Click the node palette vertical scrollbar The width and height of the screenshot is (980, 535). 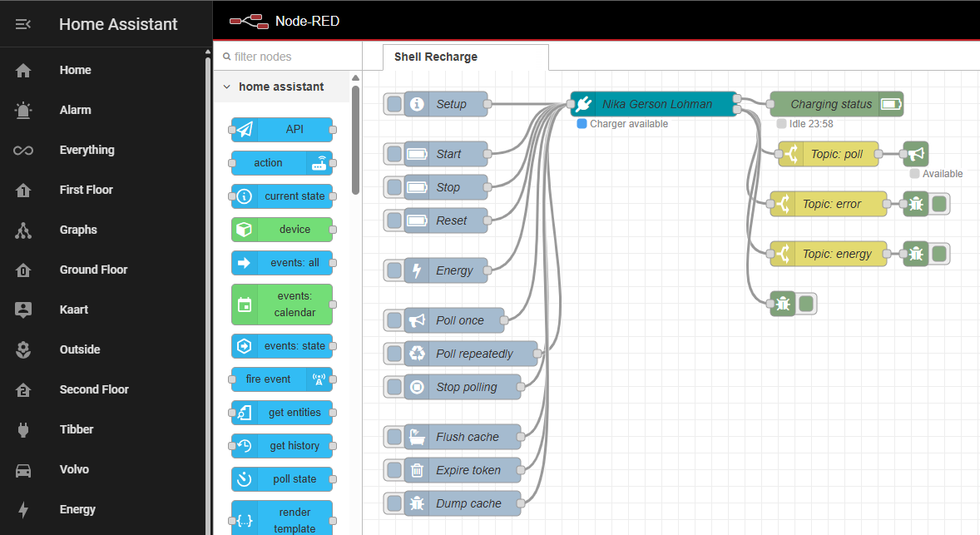tap(356, 141)
